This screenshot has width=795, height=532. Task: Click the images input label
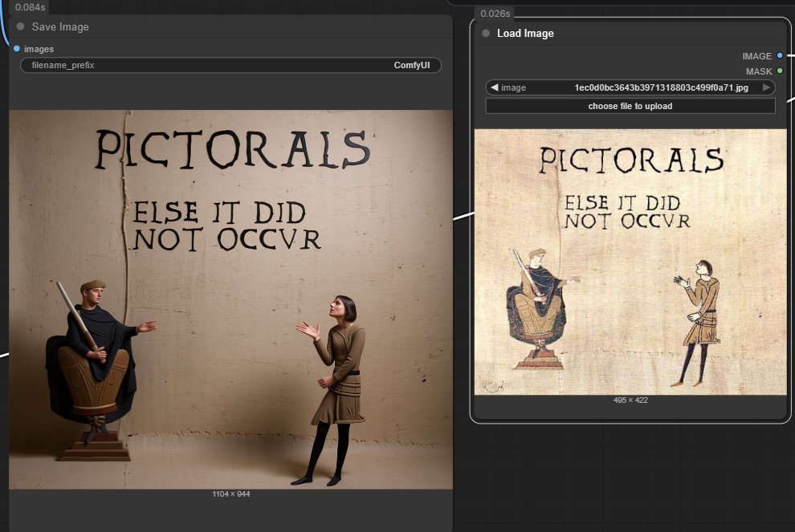[39, 49]
